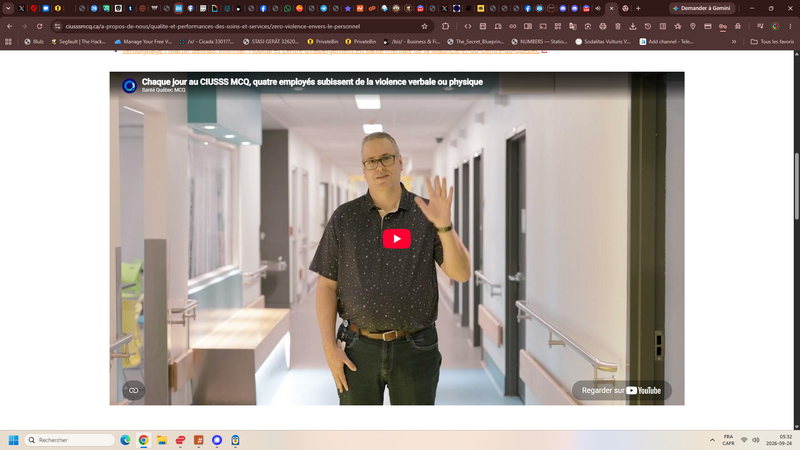View site information icon in address bar

(x=57, y=26)
